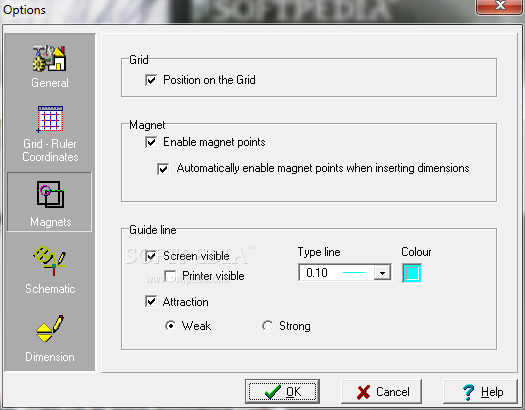The height and width of the screenshot is (410, 525).
Task: Select the Grid - Ruler Coordinates icon
Action: (x=50, y=119)
